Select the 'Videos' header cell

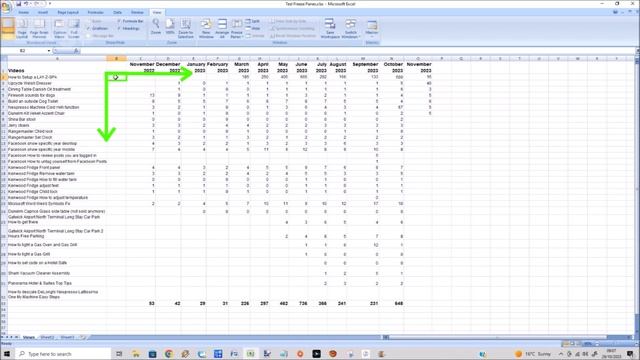click(x=57, y=67)
